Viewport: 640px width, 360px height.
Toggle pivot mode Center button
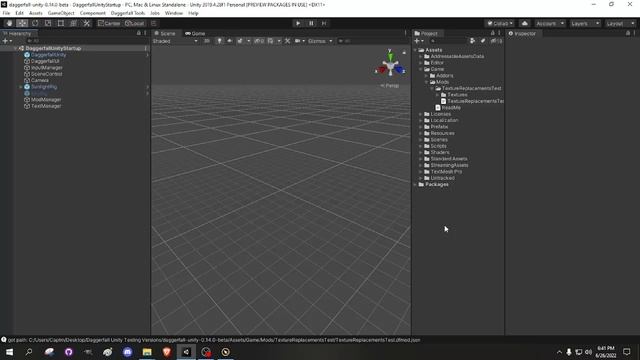[109, 23]
